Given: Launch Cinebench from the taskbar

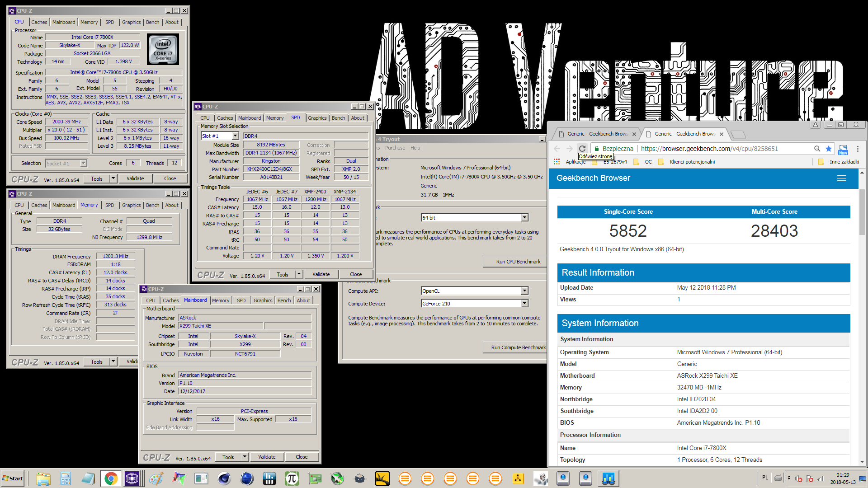Looking at the screenshot, I should [224, 478].
